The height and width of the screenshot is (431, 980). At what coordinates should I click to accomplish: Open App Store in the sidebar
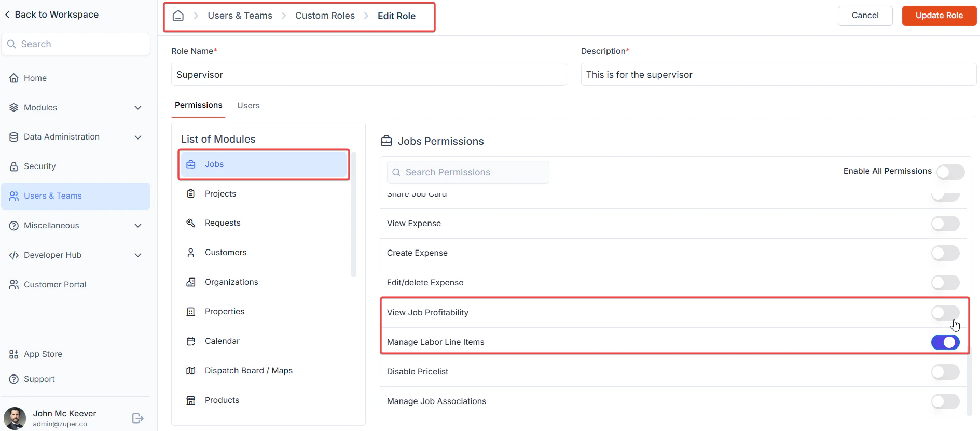coord(76,354)
